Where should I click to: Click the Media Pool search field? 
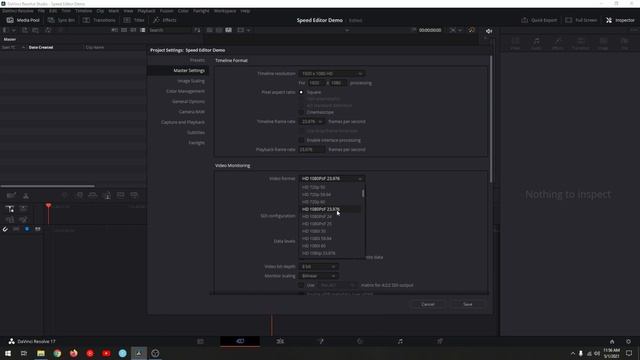click(x=169, y=30)
